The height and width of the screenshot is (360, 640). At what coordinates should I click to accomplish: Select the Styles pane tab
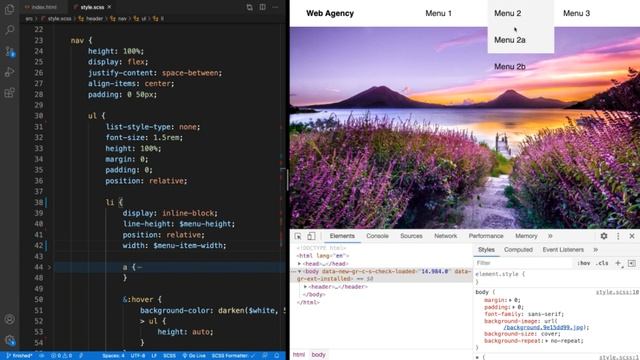486,250
